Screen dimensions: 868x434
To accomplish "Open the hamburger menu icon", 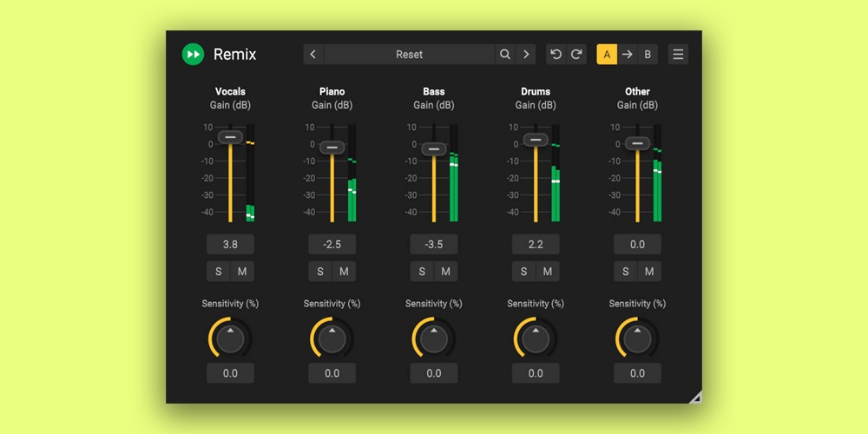I will pos(678,55).
